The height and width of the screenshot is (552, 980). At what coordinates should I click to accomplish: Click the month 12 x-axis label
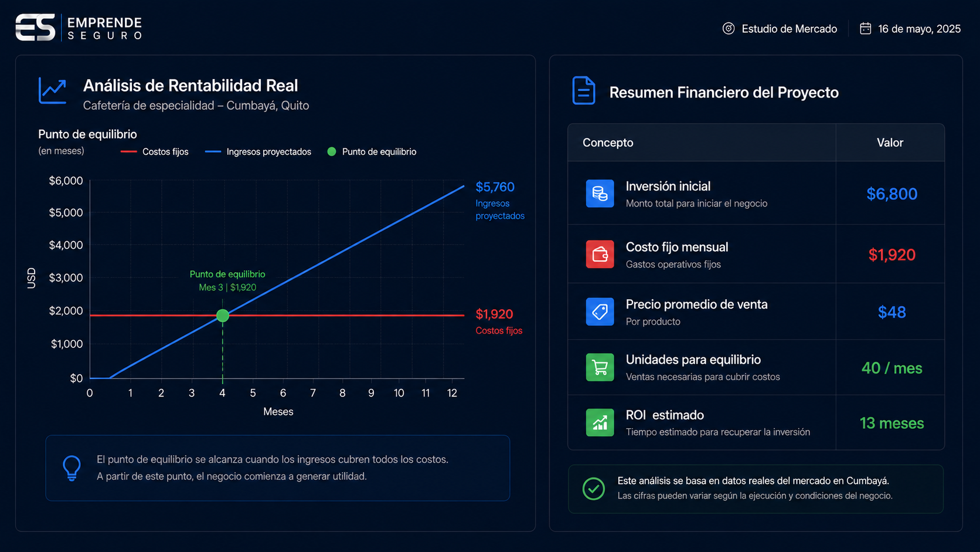(452, 393)
